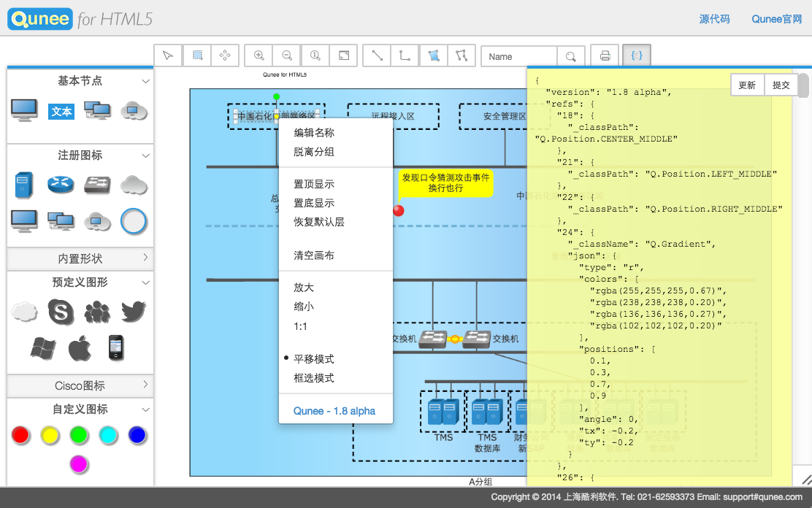Pick the monitor node in 基本节点

(x=24, y=109)
